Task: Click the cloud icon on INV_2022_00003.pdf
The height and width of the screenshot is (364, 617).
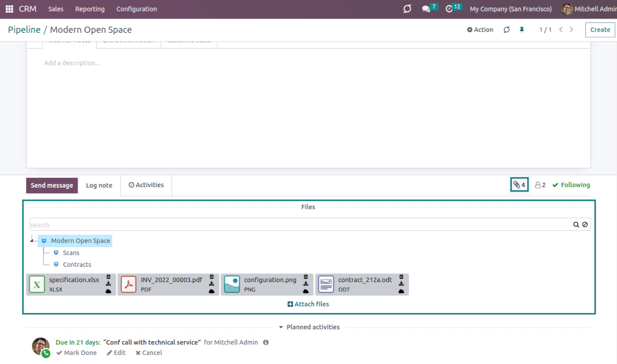Action: click(211, 291)
